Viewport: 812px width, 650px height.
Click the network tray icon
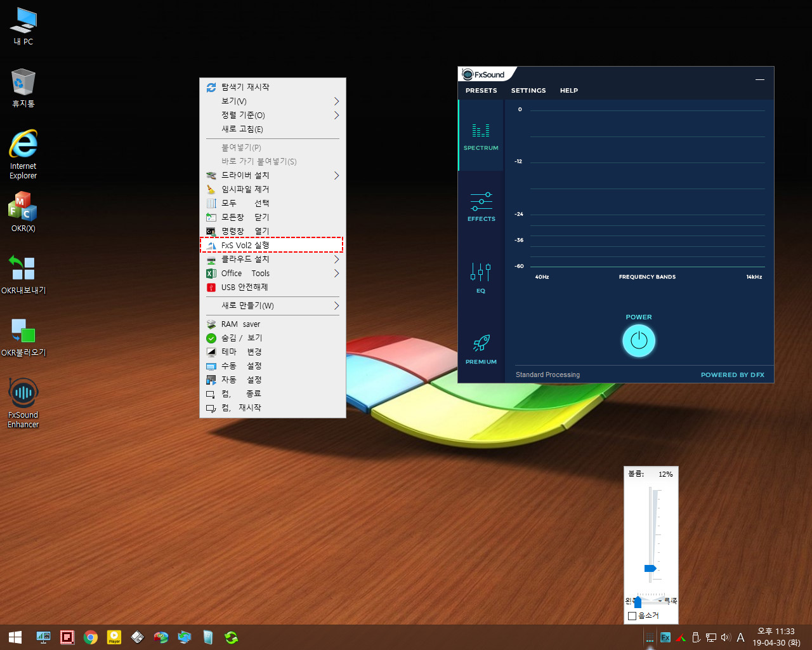click(x=711, y=637)
